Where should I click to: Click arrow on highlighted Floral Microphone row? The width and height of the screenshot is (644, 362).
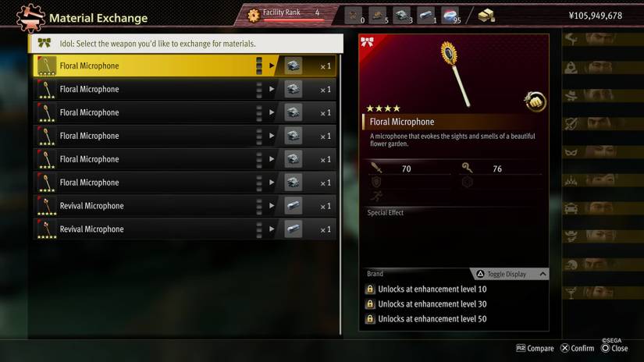272,66
